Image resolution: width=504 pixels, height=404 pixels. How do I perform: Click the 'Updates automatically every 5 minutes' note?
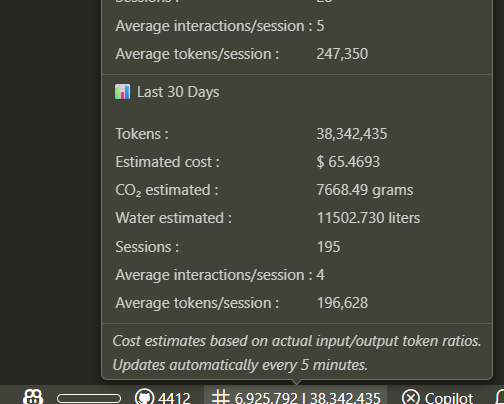click(240, 365)
